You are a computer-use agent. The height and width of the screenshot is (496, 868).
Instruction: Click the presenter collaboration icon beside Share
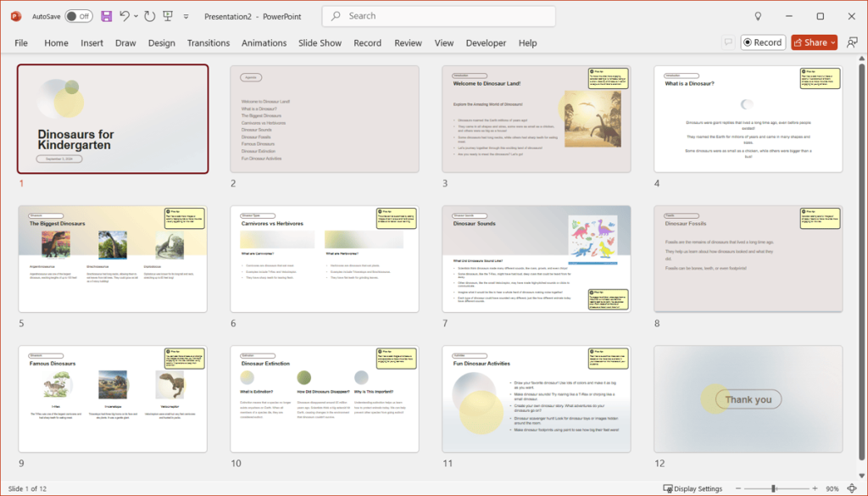[852, 42]
